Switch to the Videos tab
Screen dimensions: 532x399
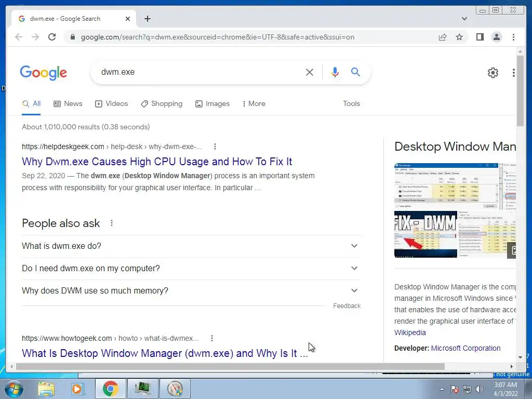point(111,104)
